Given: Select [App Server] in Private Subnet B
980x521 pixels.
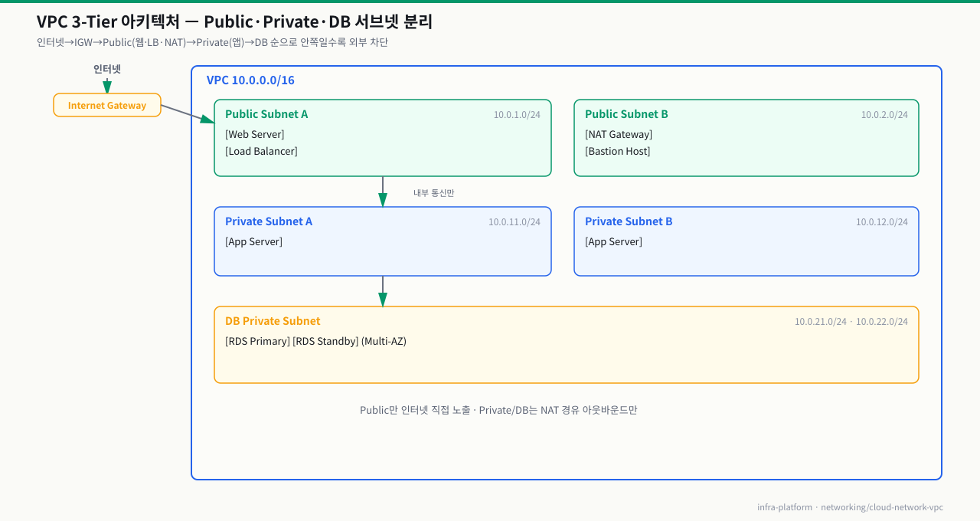Looking at the screenshot, I should pyautogui.click(x=614, y=241).
